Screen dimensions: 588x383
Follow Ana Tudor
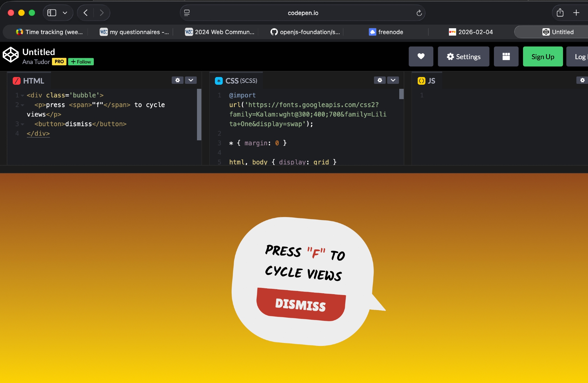pyautogui.click(x=81, y=62)
